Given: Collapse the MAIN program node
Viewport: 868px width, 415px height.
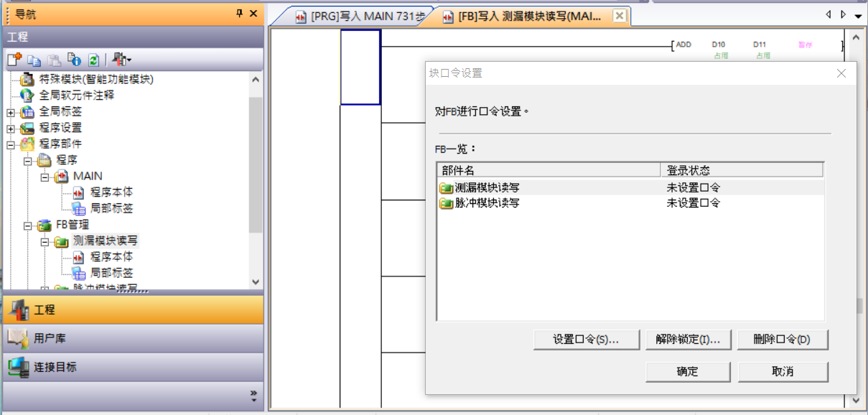Looking at the screenshot, I should [x=45, y=177].
